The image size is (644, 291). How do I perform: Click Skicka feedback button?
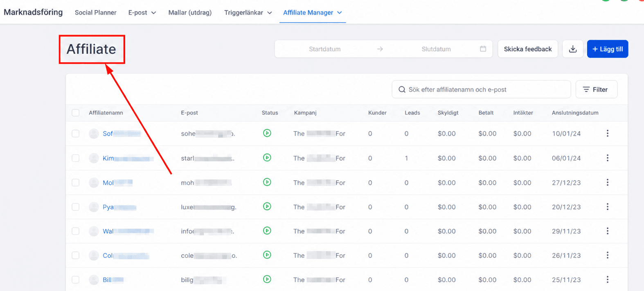528,49
